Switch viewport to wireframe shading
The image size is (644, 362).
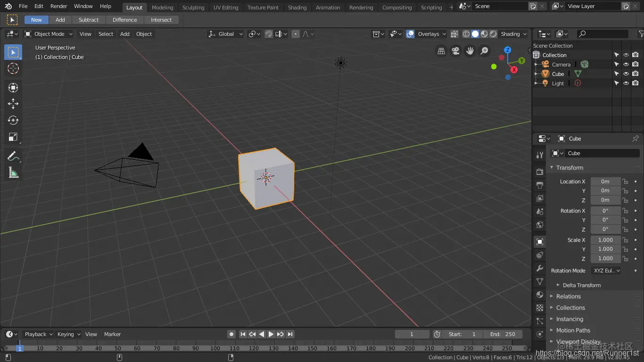pyautogui.click(x=466, y=34)
